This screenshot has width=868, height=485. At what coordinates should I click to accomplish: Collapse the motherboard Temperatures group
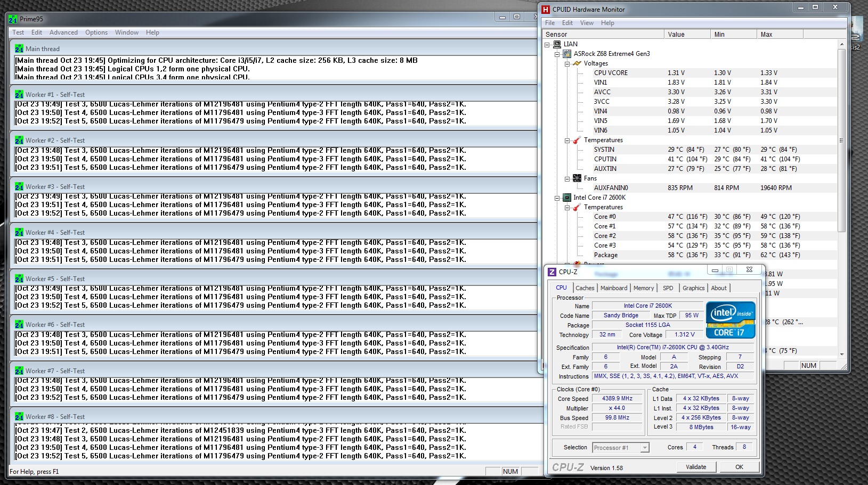pos(567,141)
